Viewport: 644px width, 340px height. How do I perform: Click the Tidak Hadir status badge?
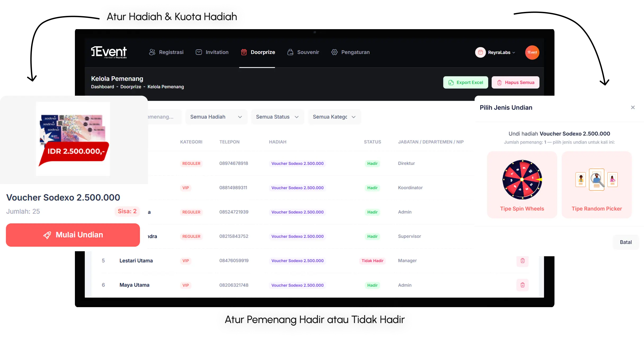click(x=372, y=261)
